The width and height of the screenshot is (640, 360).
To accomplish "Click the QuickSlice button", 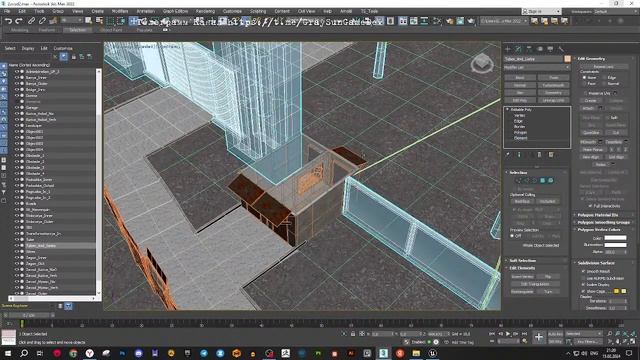I will [591, 133].
